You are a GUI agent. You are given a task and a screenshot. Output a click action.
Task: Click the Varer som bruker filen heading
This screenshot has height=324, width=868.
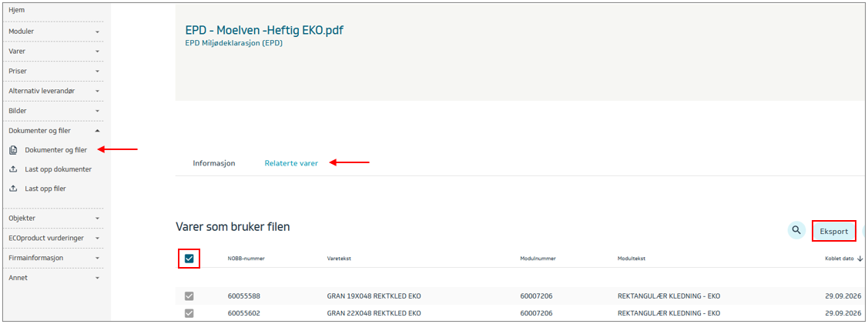click(x=233, y=227)
